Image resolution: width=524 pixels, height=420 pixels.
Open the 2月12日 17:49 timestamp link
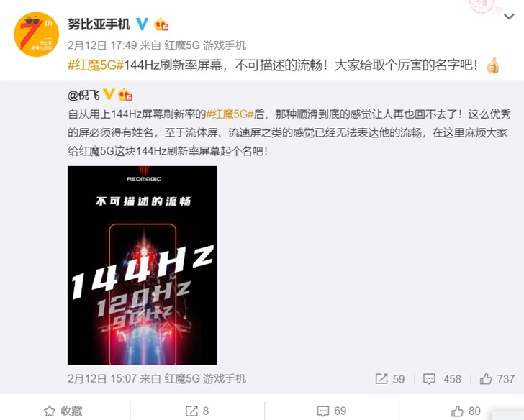click(x=102, y=45)
